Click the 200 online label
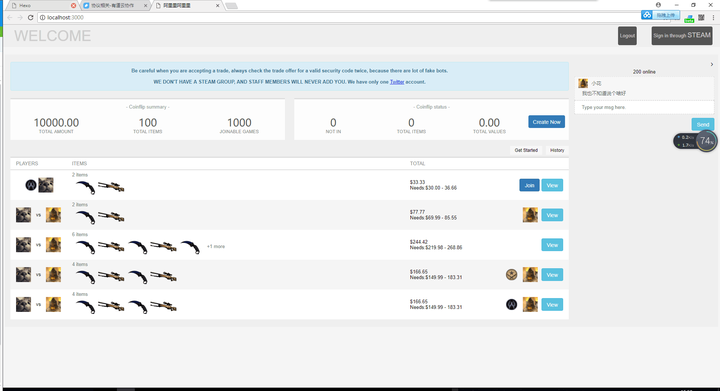Image resolution: width=720 pixels, height=391 pixels. [644, 72]
